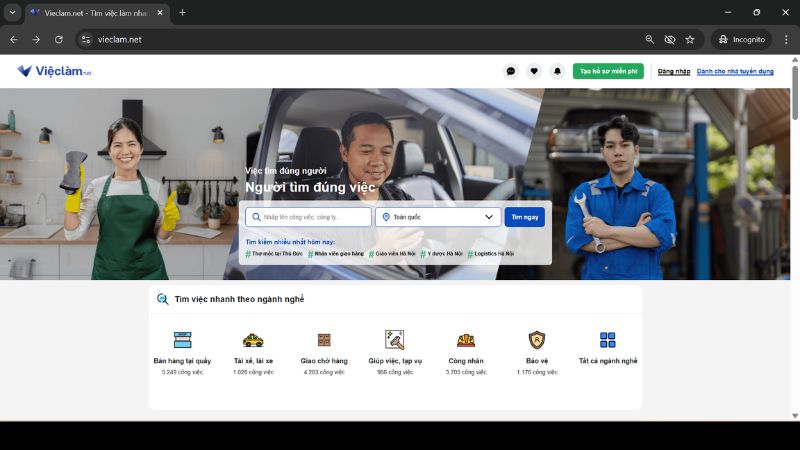Viewport: 800px width, 450px height.
Task: Click the Tài xế, lái xe label
Action: click(x=253, y=361)
